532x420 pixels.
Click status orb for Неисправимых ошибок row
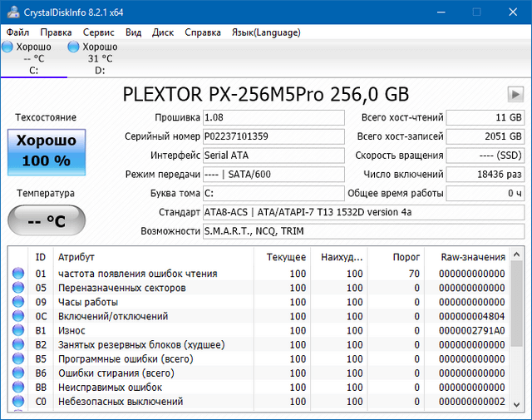tap(17, 387)
